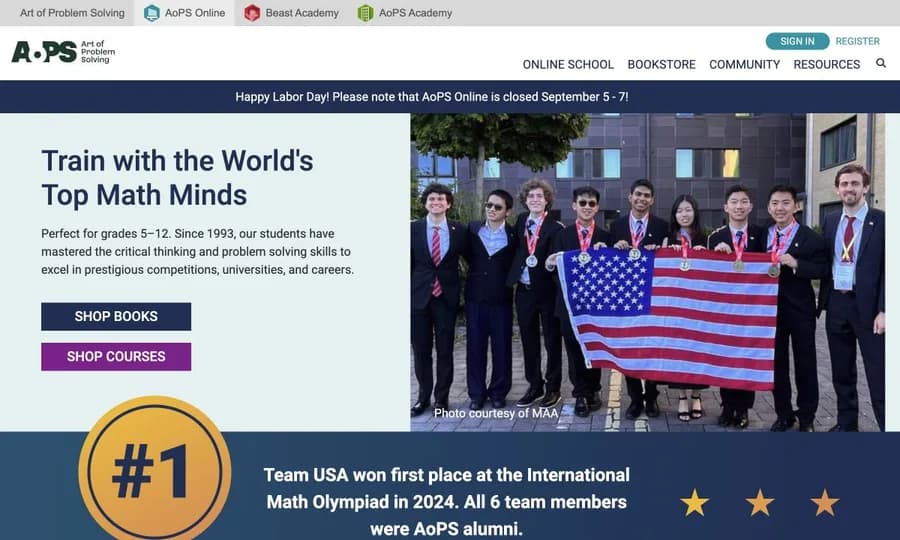Click the SHOP COURSES button
This screenshot has height=540, width=900.
[x=116, y=356]
